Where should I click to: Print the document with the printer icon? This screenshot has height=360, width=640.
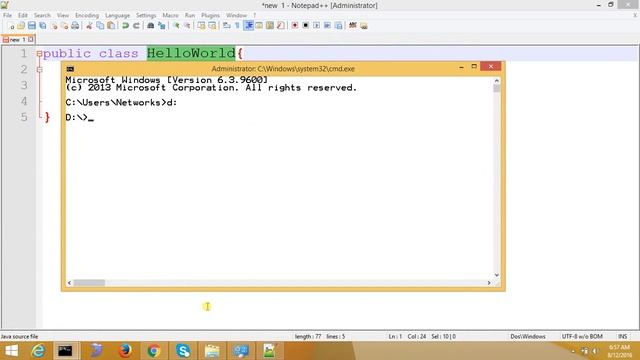(75, 26)
